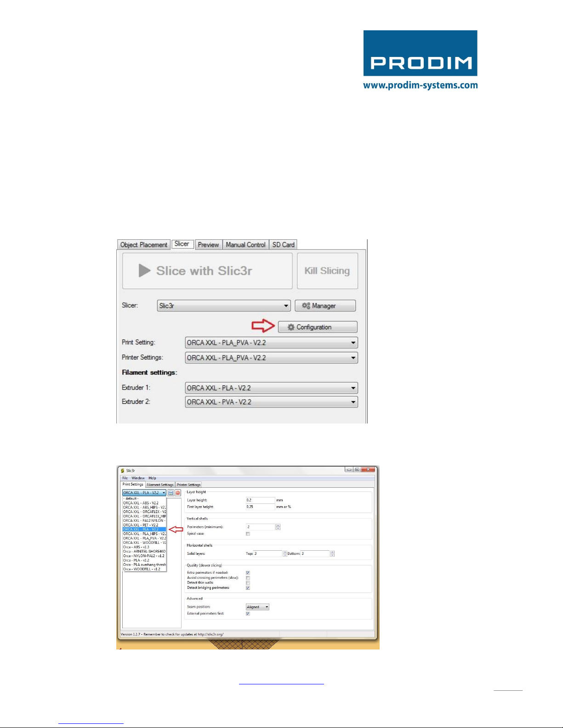Image resolution: width=563 pixels, height=728 pixels.
Task: Click the Bottom solid layers field
Action: tap(315, 553)
